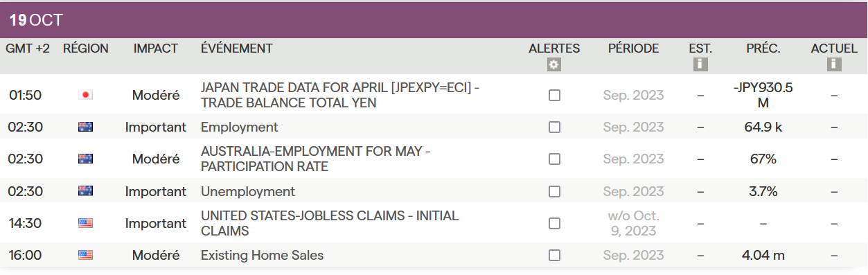Click the RÉGION column header

click(x=86, y=48)
